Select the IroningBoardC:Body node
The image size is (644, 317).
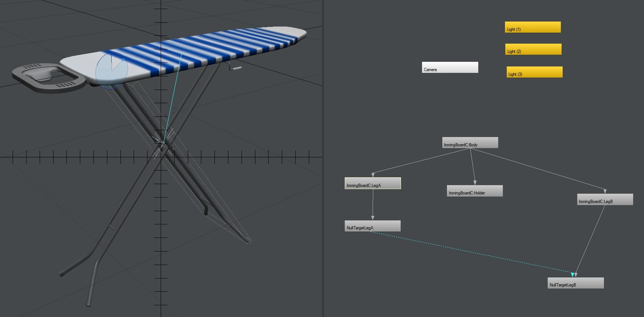[x=470, y=142]
